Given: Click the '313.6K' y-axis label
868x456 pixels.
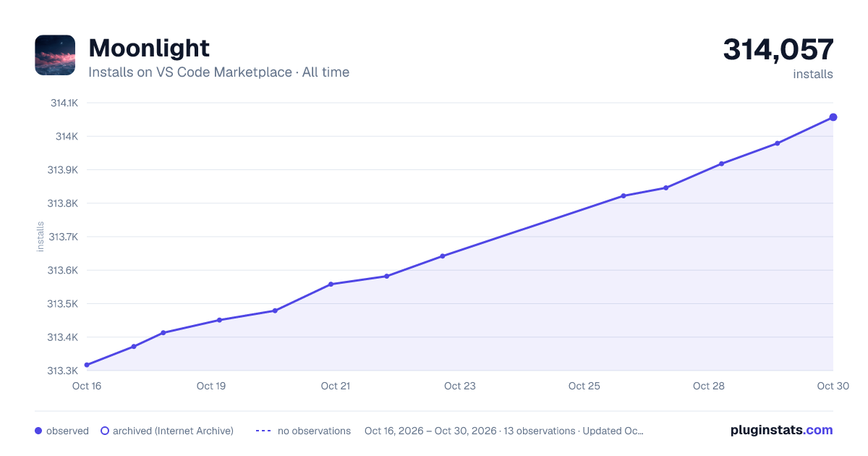Looking at the screenshot, I should pyautogui.click(x=63, y=271).
